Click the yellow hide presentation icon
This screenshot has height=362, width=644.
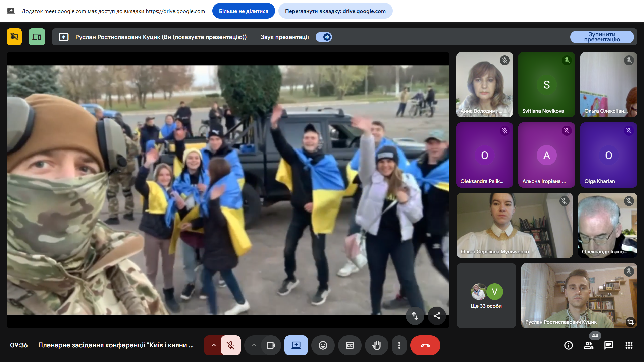tap(14, 37)
